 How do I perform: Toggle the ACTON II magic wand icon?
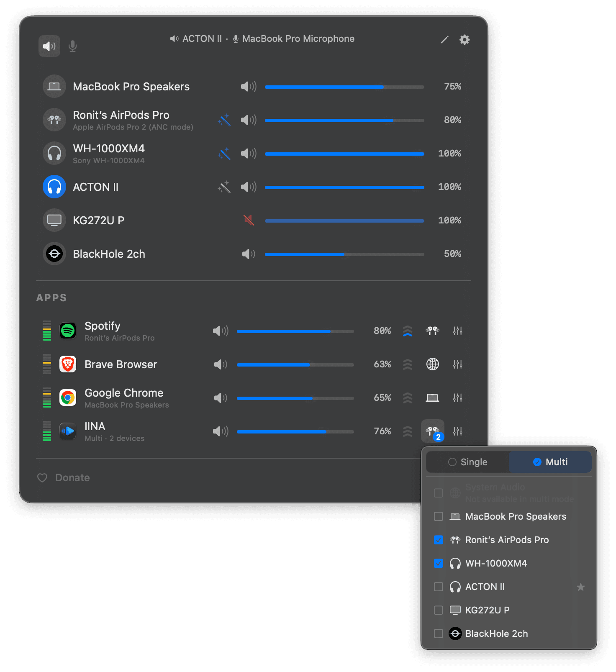[x=224, y=187]
